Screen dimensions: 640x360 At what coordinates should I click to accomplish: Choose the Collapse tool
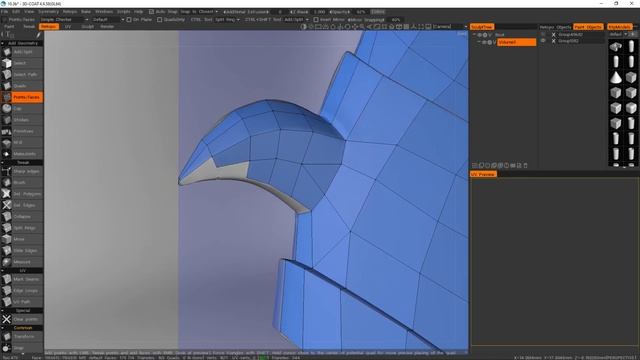[x=22, y=217]
